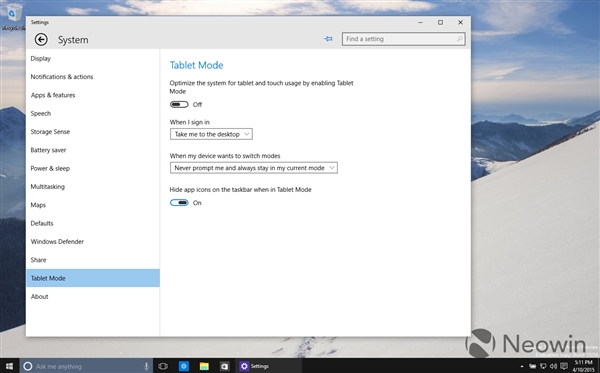Select Windows Defender
The height and width of the screenshot is (373, 600).
[x=93, y=242]
